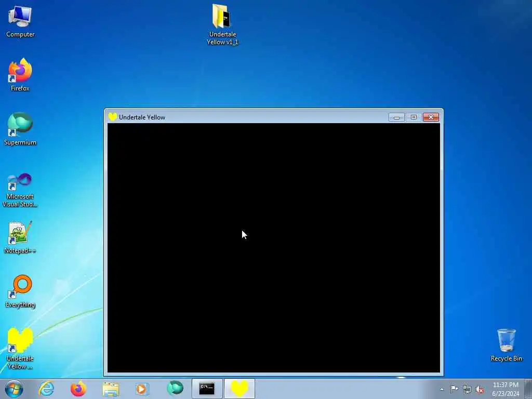Open the clock showing 11:37 PM
Screen dimensions: 532x399
[x=506, y=389]
